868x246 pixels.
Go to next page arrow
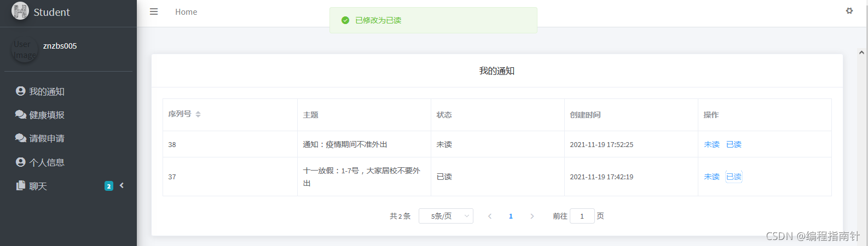(532, 216)
